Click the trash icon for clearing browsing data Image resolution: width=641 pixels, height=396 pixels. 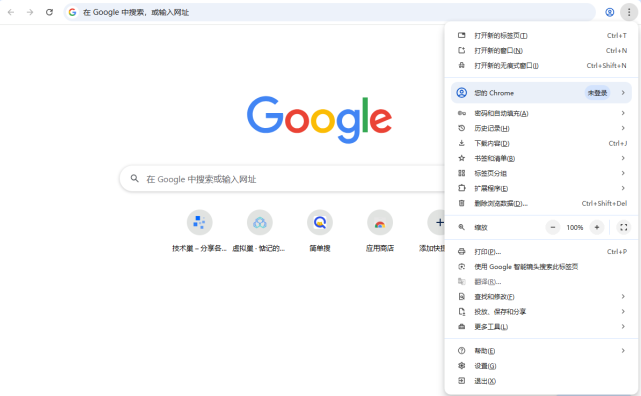tap(462, 203)
